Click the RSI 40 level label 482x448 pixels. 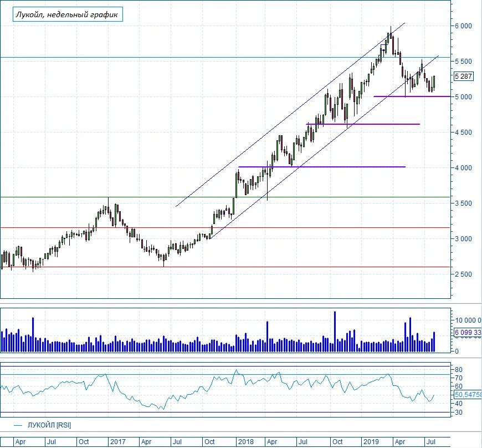pos(459,404)
